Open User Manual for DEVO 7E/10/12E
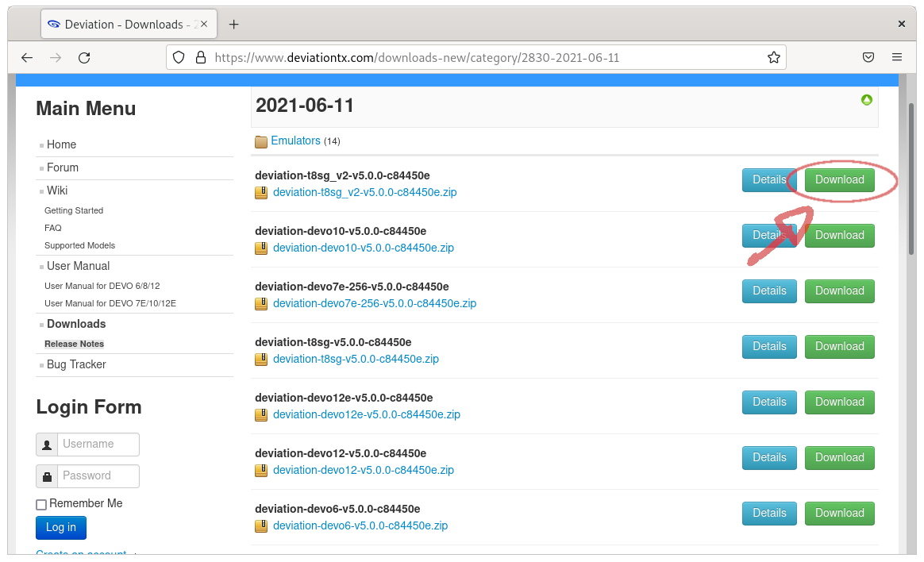The width and height of the screenshot is (924, 562). point(110,303)
